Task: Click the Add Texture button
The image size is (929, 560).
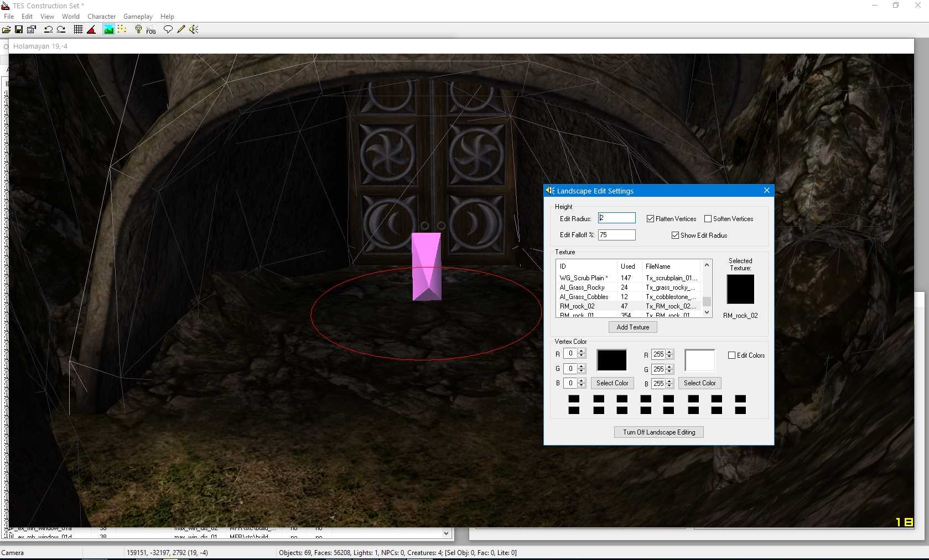Action: click(632, 327)
